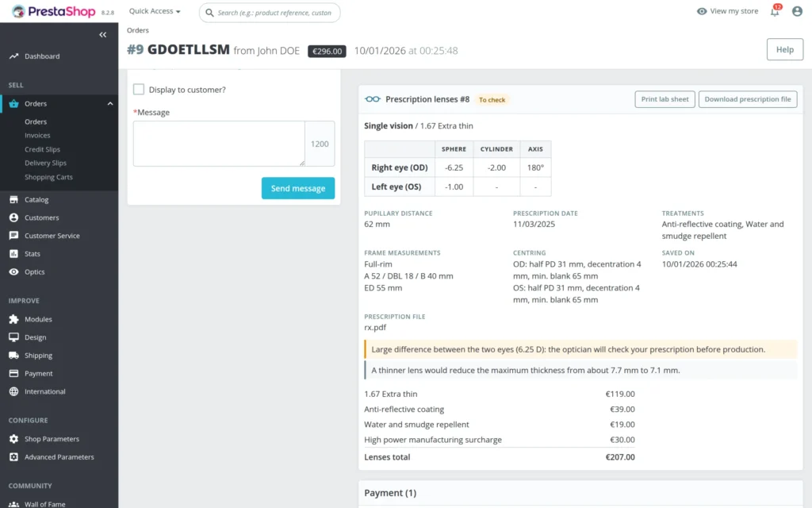Viewport: 812px width, 508px height.
Task: Collapse the Orders submenu chevron
Action: [x=109, y=104]
